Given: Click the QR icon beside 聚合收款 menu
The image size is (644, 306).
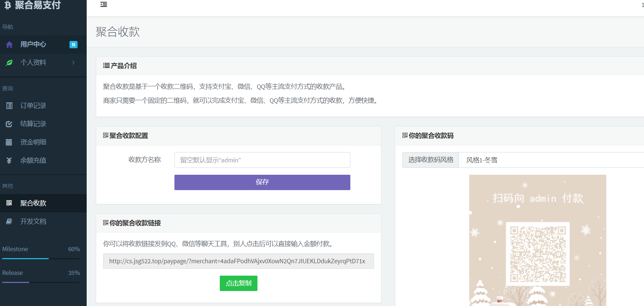Looking at the screenshot, I should tap(9, 203).
